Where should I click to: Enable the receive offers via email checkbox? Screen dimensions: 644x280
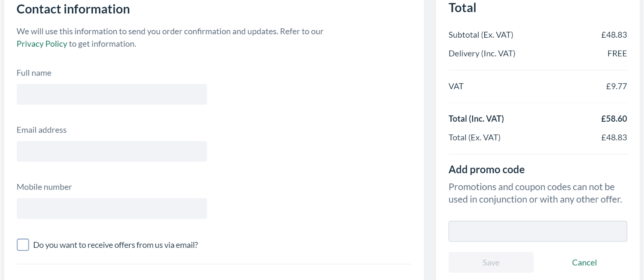[23, 245]
